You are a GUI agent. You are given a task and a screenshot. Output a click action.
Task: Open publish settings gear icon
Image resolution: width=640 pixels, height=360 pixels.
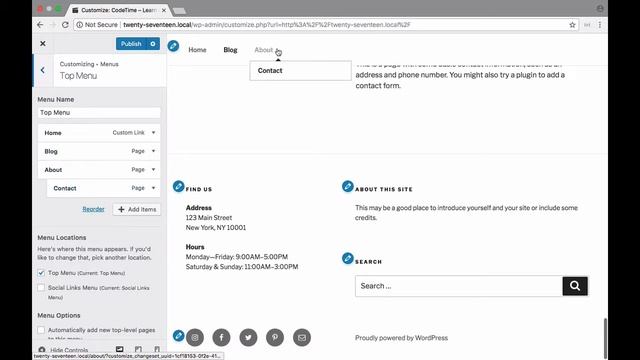[x=153, y=44]
